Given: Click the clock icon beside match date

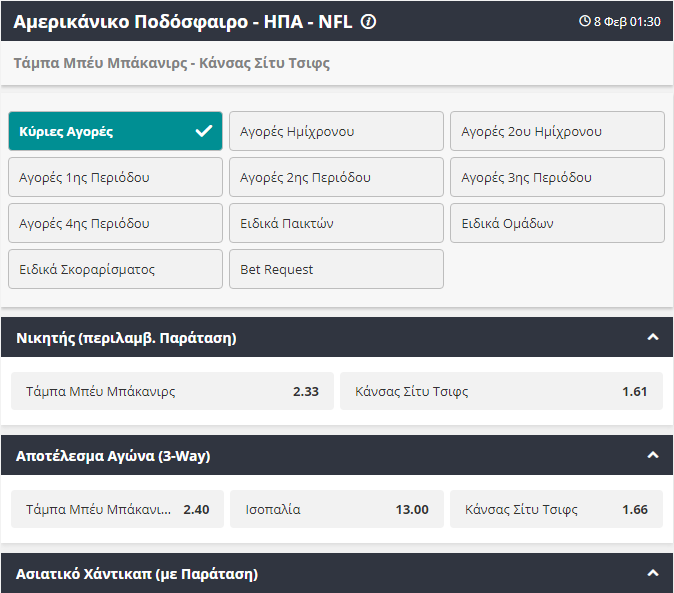Looking at the screenshot, I should point(585,21).
